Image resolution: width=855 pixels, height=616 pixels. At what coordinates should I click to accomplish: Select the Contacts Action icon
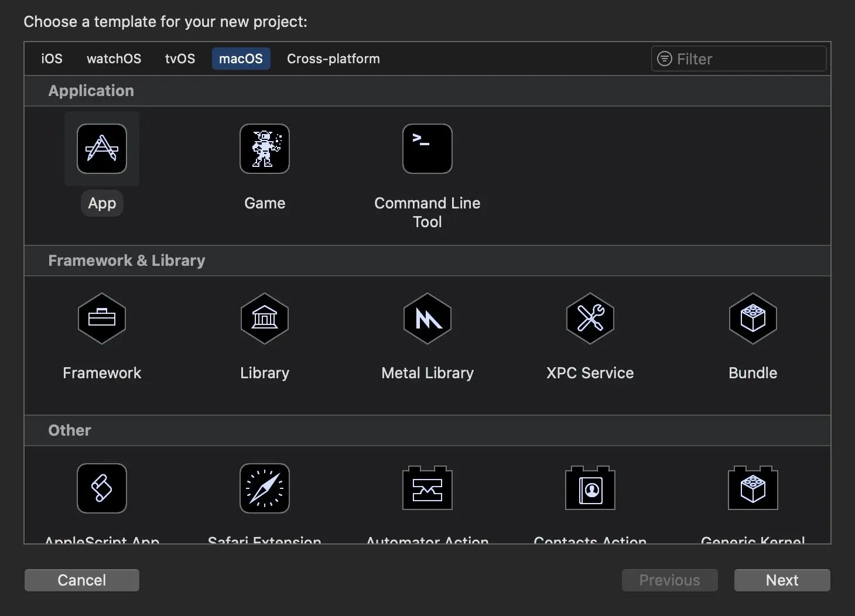590,488
